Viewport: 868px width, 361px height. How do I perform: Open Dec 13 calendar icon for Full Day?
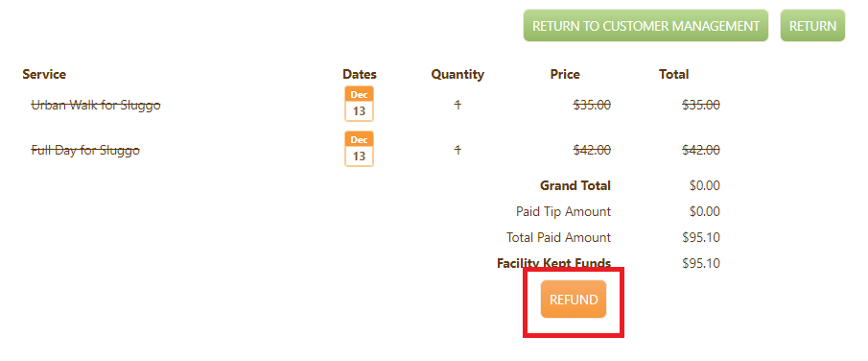click(360, 149)
